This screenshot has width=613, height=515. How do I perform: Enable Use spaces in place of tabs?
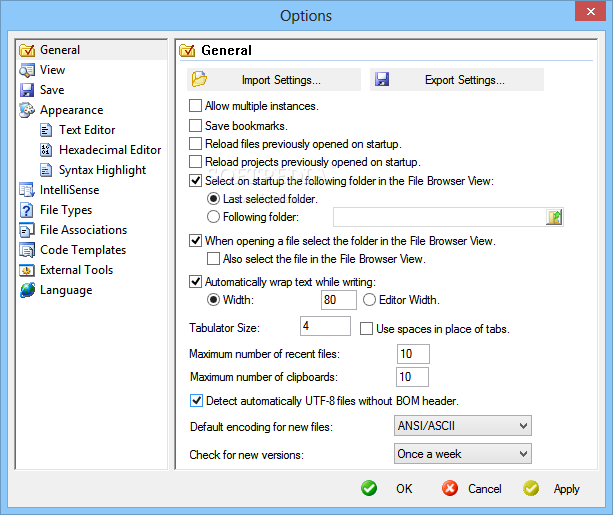366,328
